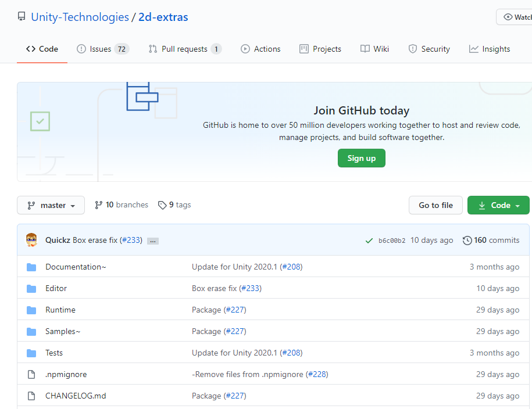
Task: Open the Editor folder
Action: tap(56, 288)
